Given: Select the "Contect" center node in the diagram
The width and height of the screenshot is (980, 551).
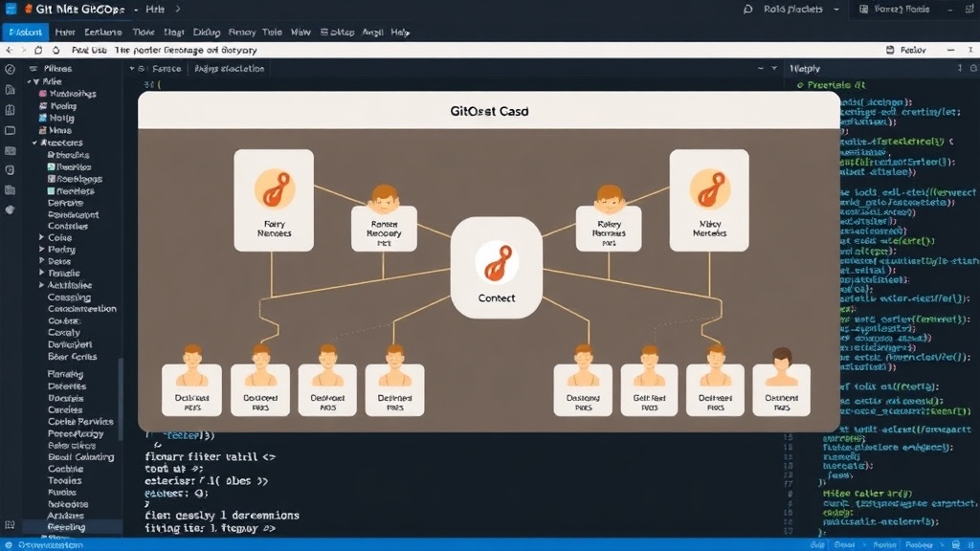Looking at the screenshot, I should click(497, 268).
